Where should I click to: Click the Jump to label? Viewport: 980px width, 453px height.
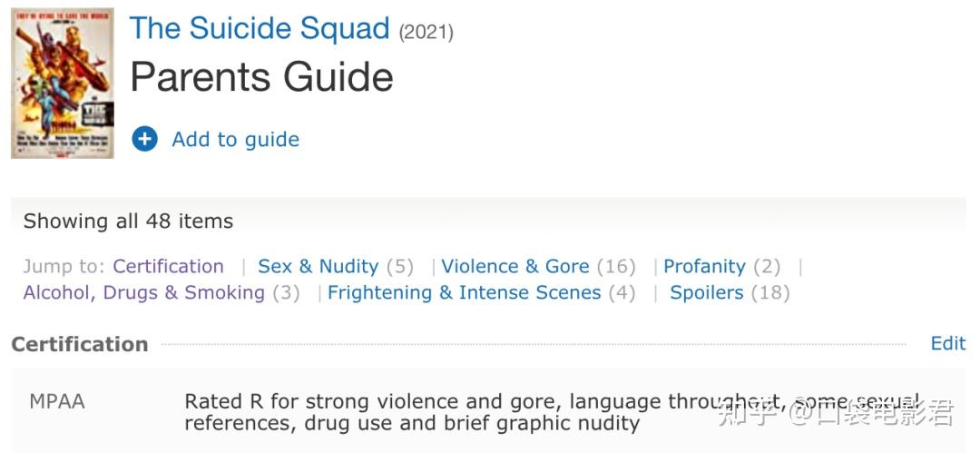click(x=64, y=266)
